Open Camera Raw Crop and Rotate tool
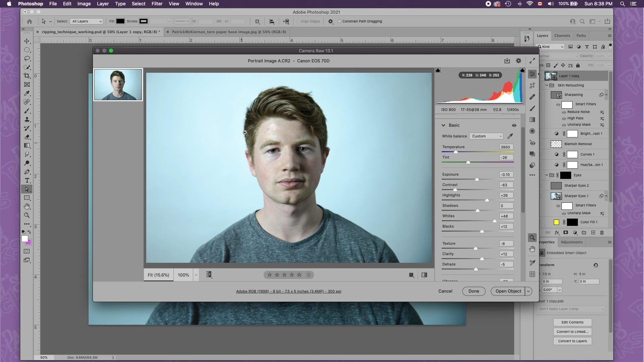The height and width of the screenshot is (362, 644). (x=532, y=85)
